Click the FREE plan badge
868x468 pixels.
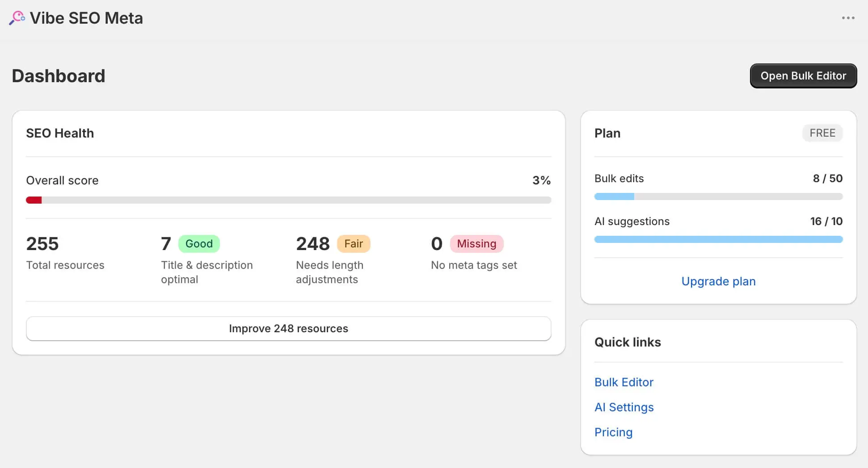(x=822, y=133)
